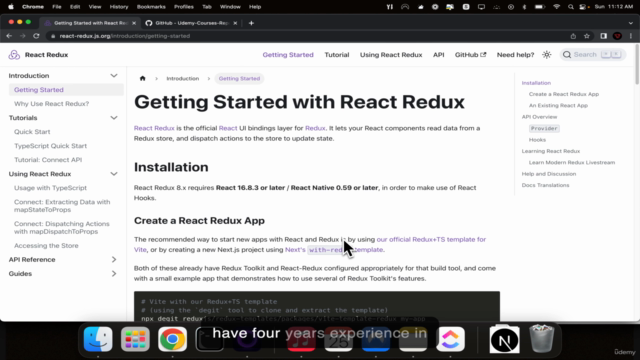Click the Introduction breadcrumb
The image size is (640, 360).
click(x=182, y=78)
